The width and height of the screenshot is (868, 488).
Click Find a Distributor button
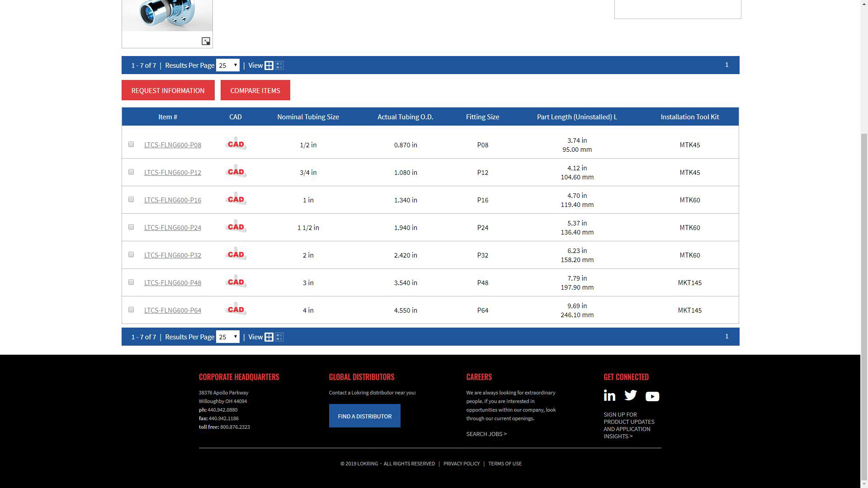(364, 416)
